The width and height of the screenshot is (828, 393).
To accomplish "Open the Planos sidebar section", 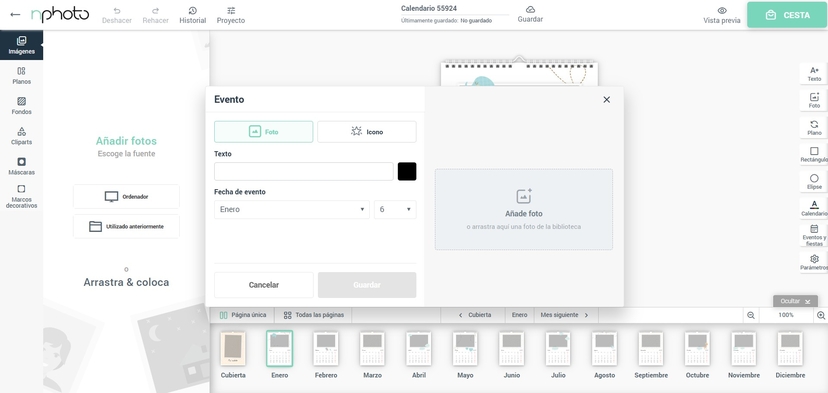I will (x=21, y=75).
